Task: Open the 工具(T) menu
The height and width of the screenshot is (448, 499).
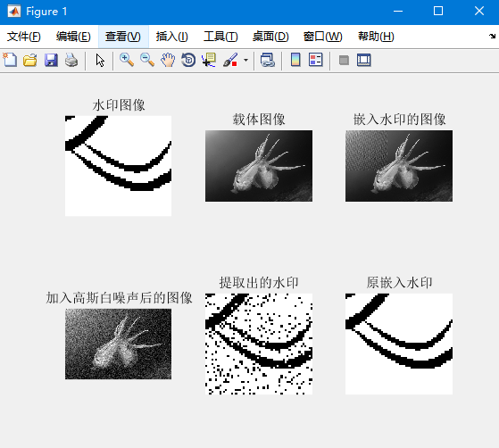Action: [x=220, y=37]
